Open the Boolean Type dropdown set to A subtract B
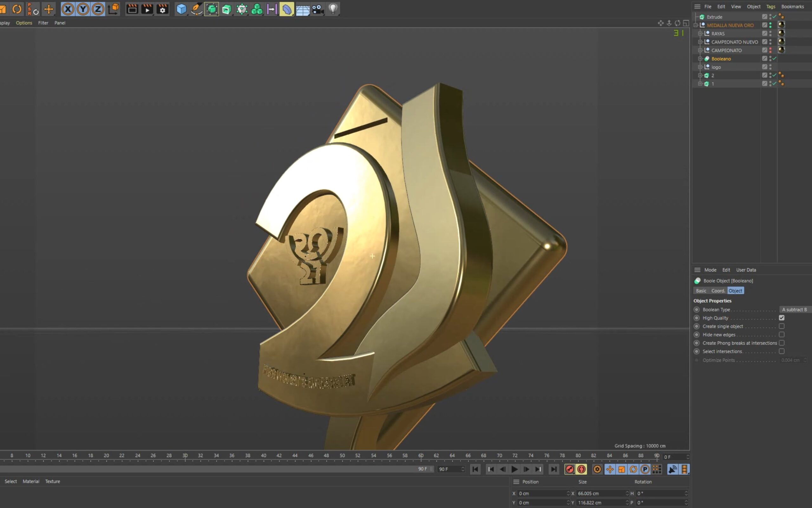The height and width of the screenshot is (508, 812). pyautogui.click(x=795, y=309)
